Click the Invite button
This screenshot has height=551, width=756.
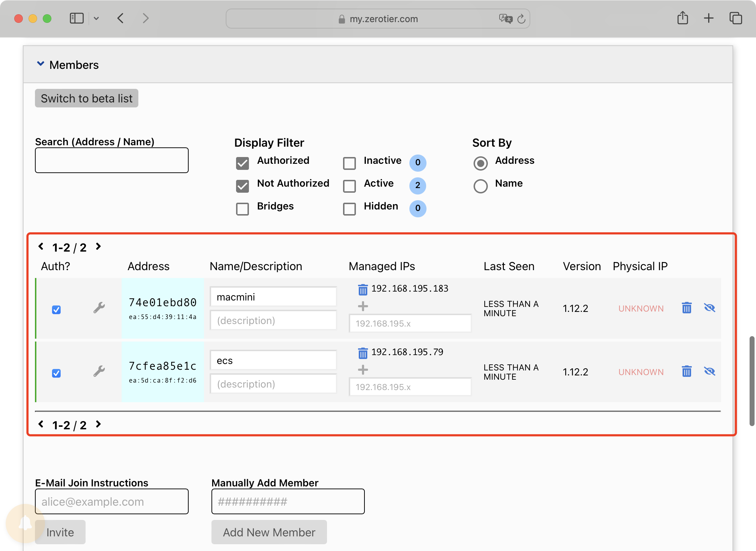[x=60, y=532]
